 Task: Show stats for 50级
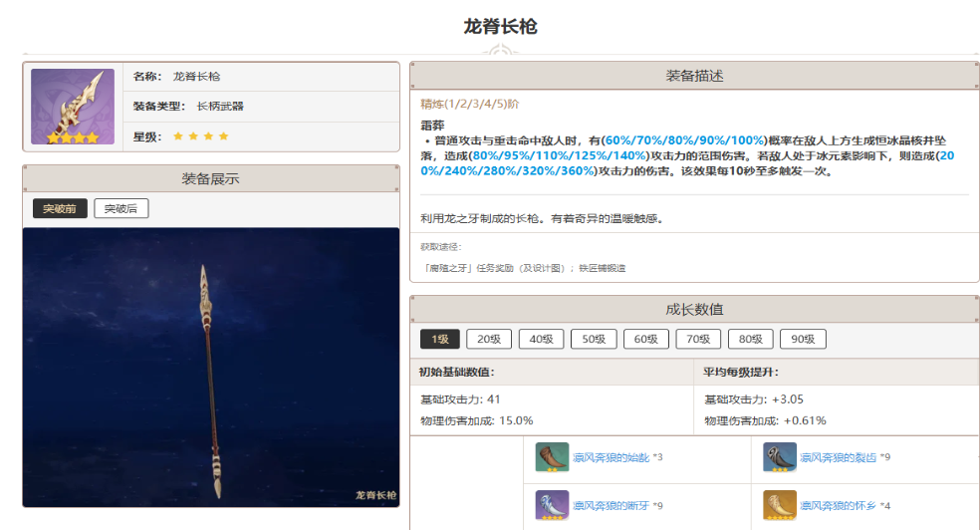coord(594,339)
